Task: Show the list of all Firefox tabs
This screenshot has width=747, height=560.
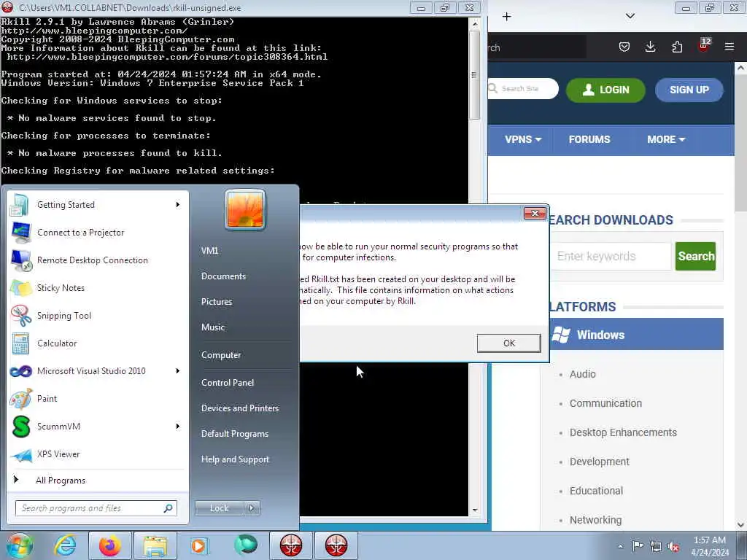Action: (630, 16)
